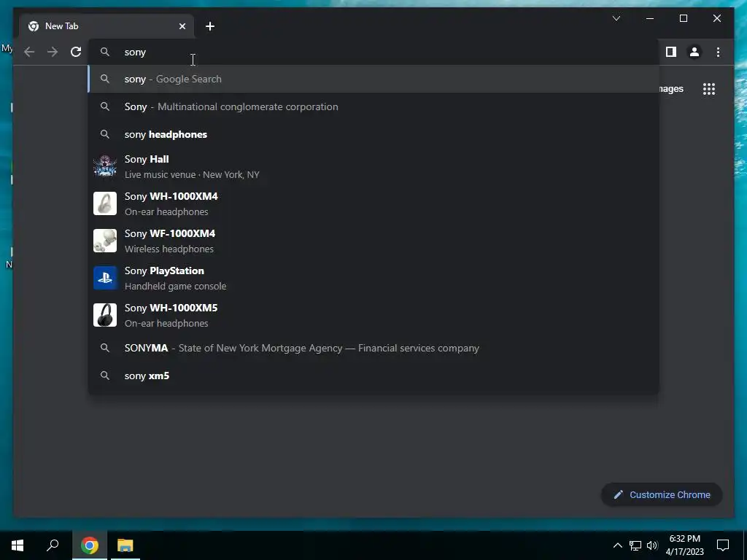
Task: Maximize the Chrome window
Action: (x=683, y=18)
